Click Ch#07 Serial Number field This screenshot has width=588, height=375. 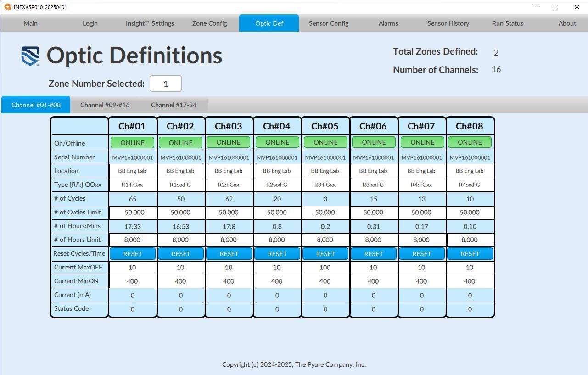(x=422, y=157)
